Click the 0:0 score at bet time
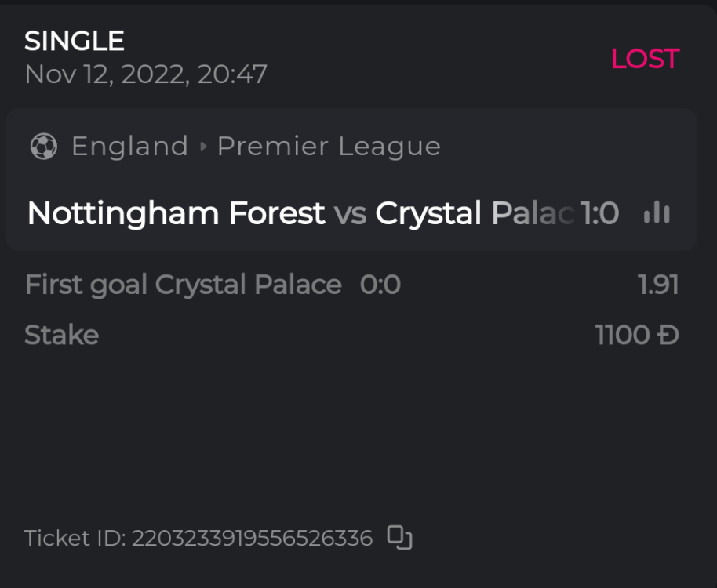 380,285
